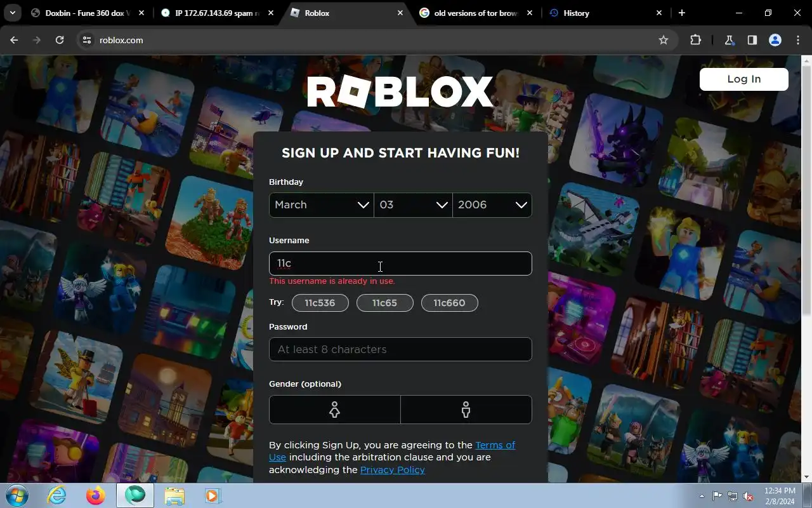
Task: Reload the roblox.com page
Action: coord(60,40)
